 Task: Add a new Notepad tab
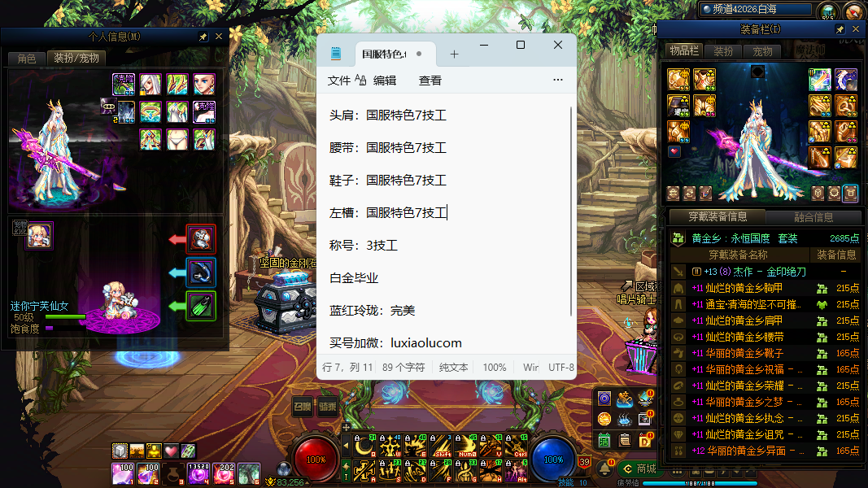[x=454, y=54]
